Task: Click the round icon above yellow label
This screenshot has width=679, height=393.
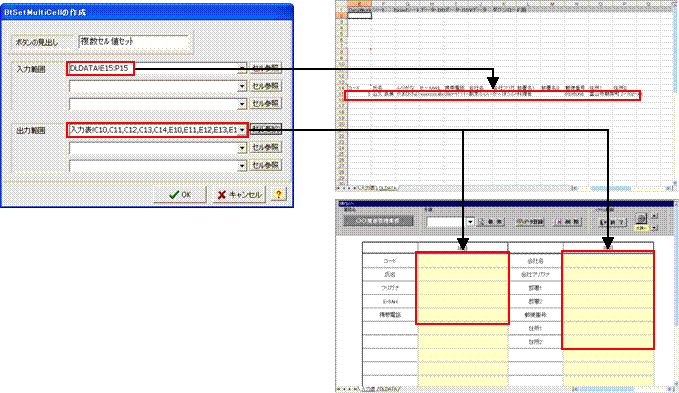Action: [641, 219]
